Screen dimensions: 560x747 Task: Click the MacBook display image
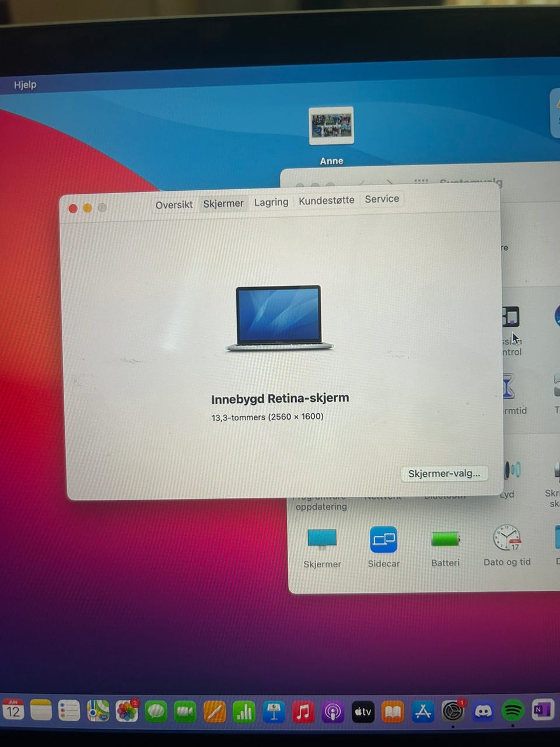279,318
